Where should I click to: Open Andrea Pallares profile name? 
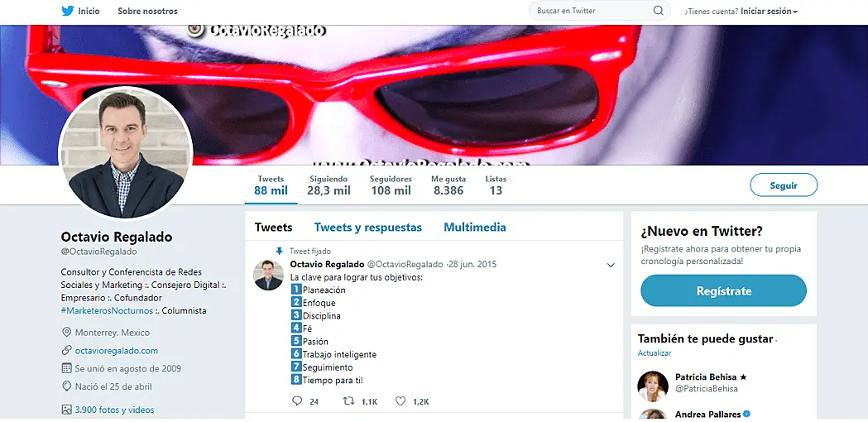click(707, 415)
